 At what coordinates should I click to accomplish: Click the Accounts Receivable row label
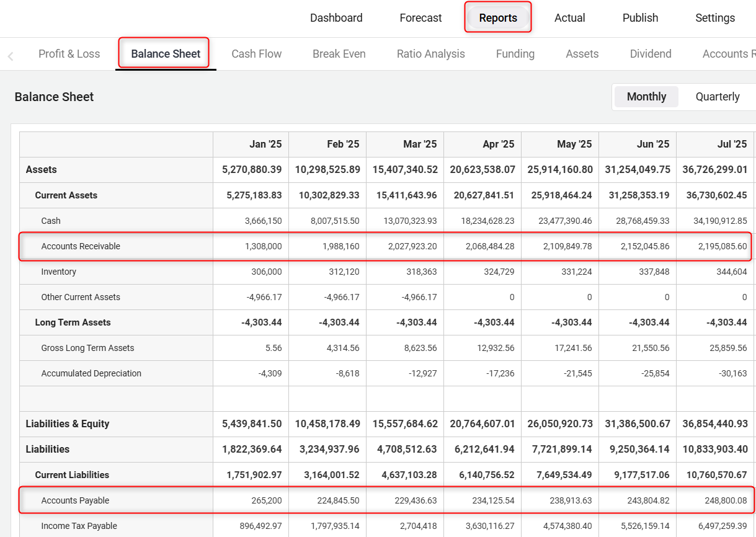[x=81, y=246]
